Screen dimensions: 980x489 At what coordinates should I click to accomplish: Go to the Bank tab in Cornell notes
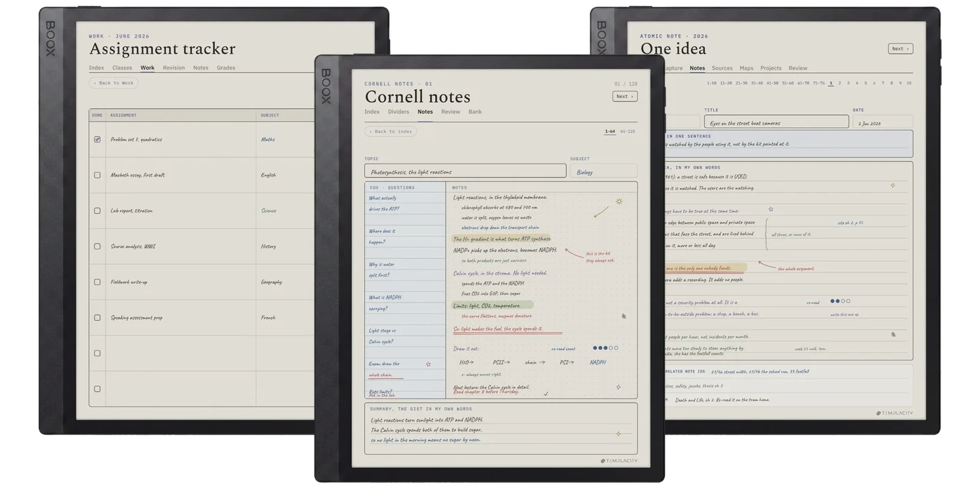coord(475,112)
